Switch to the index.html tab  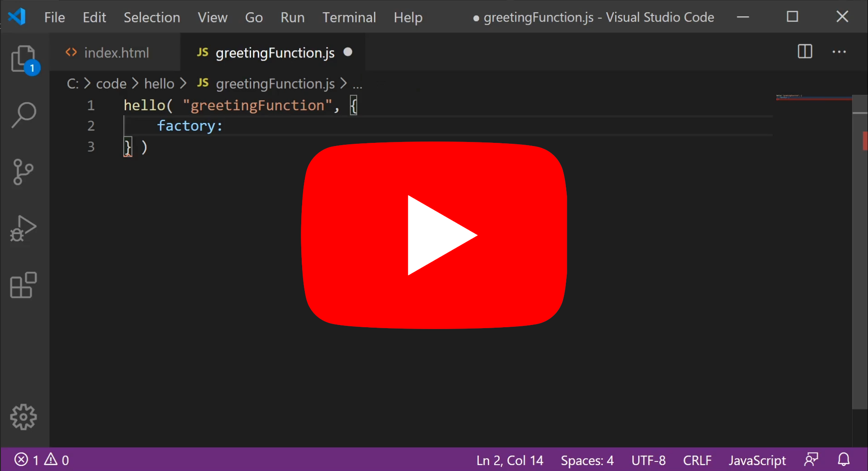click(x=115, y=52)
